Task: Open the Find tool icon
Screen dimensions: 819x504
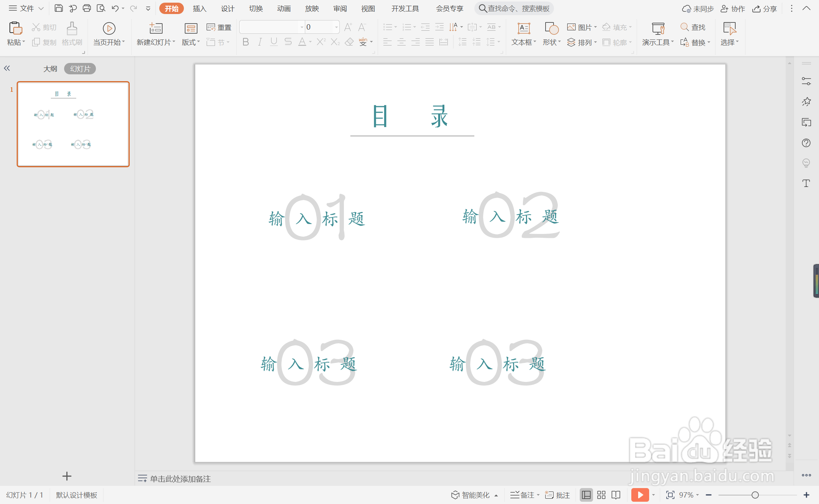Action: [x=684, y=27]
